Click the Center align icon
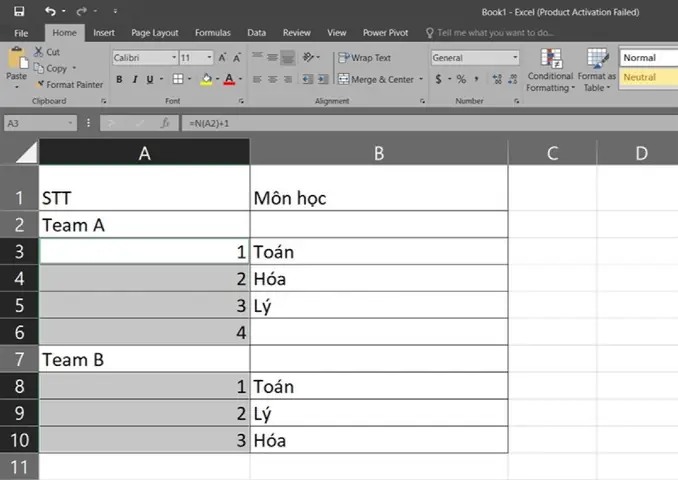This screenshot has width=678, height=480. point(272,79)
